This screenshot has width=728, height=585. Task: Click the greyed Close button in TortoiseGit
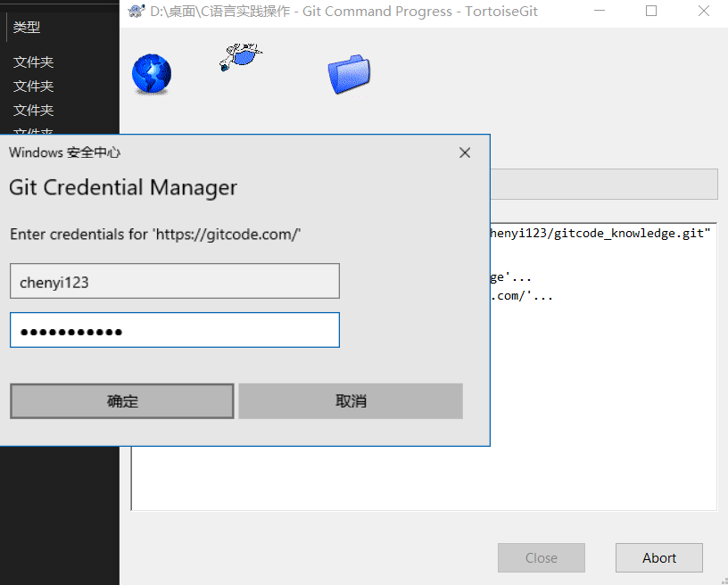coord(542,557)
